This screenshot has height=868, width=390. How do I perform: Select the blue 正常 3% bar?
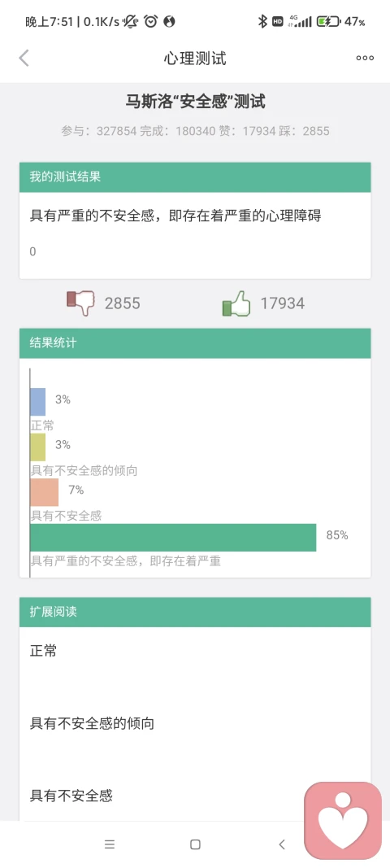(x=37, y=402)
